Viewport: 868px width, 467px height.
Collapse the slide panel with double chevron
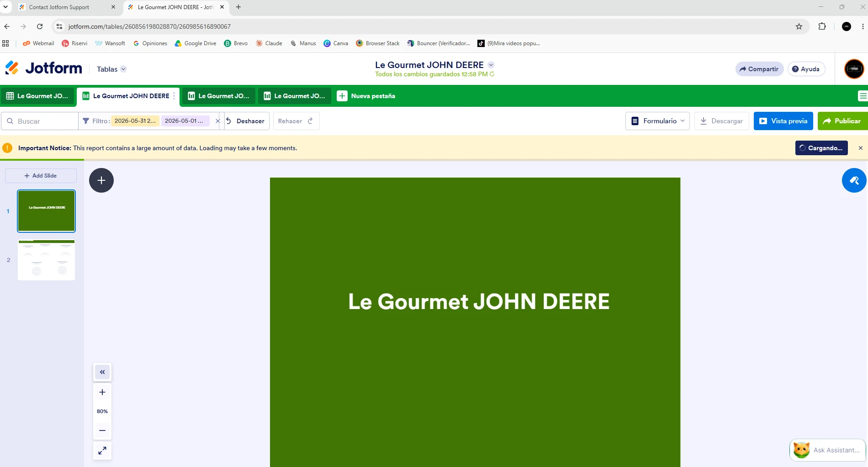tap(102, 372)
